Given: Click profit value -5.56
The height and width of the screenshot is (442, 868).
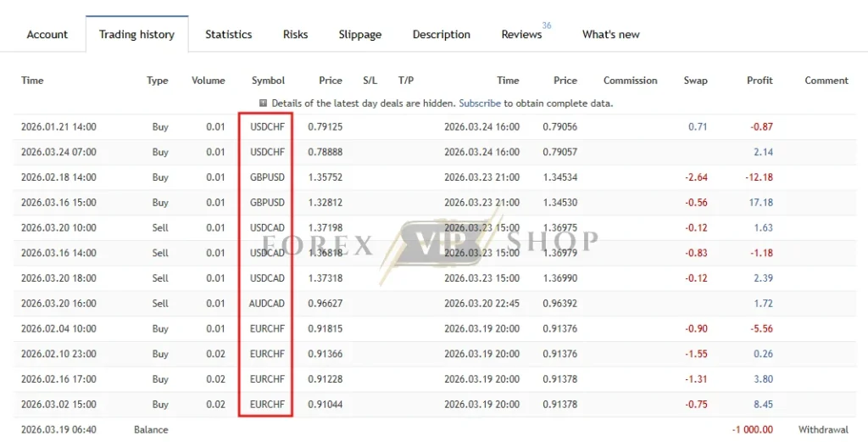Looking at the screenshot, I should click(762, 328).
